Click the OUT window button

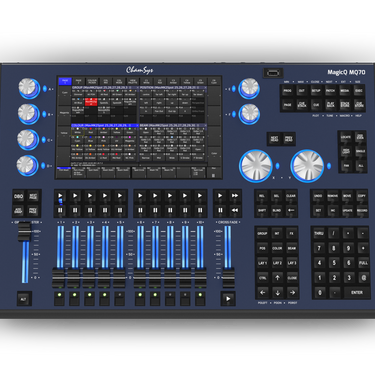coord(302,91)
